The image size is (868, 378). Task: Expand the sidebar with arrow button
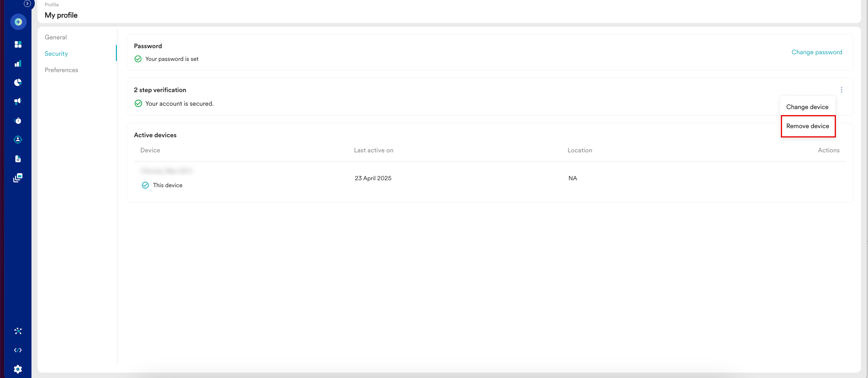point(27,3)
